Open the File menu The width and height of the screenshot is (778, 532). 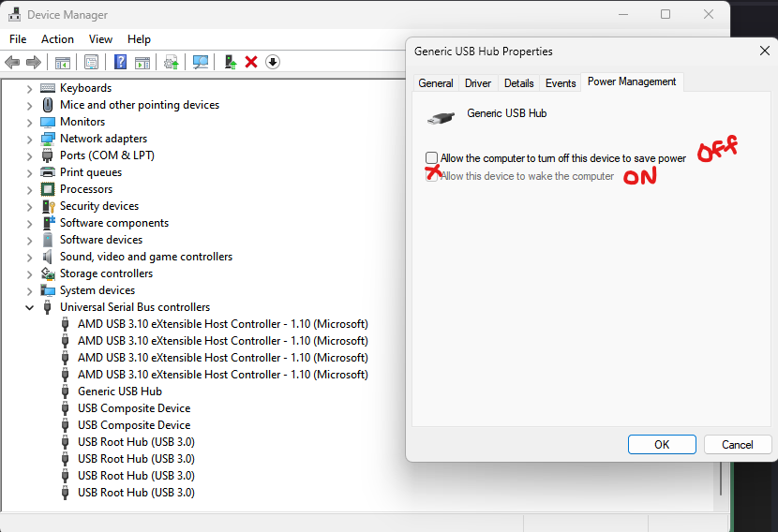coord(18,39)
